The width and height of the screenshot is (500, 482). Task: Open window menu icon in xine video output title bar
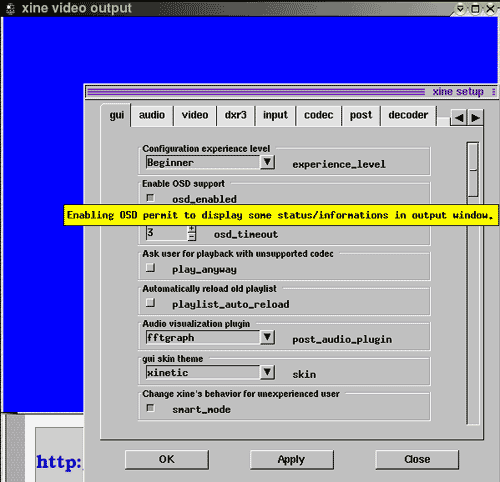point(10,8)
